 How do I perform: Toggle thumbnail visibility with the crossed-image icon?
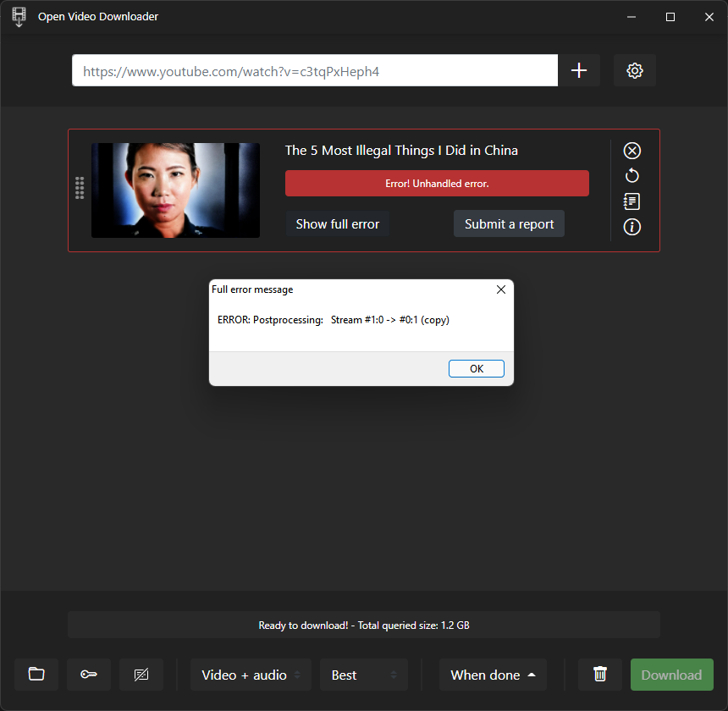pyautogui.click(x=141, y=674)
